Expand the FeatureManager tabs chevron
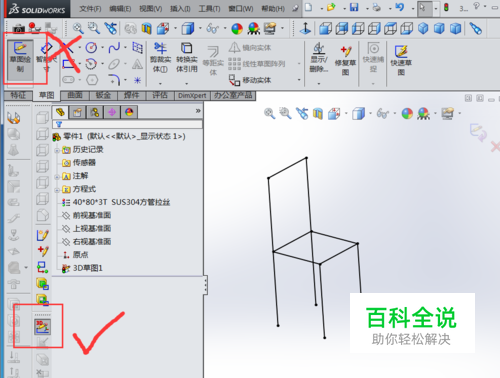Screen dimensions: 500x378 (x=198, y=111)
